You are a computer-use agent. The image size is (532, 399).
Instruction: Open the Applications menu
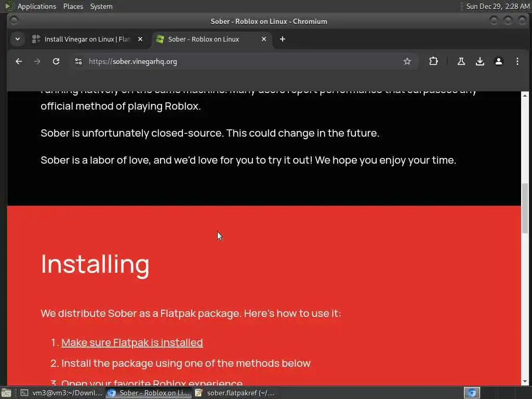[37, 6]
